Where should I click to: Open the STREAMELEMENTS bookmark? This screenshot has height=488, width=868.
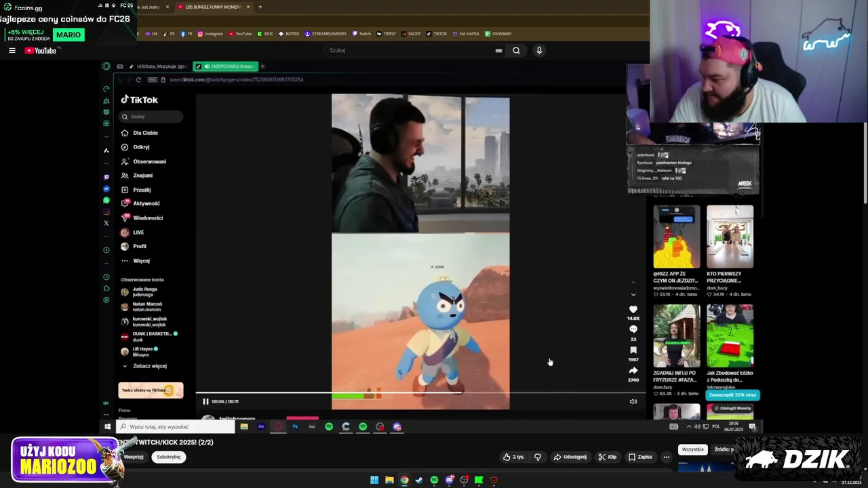pyautogui.click(x=325, y=34)
